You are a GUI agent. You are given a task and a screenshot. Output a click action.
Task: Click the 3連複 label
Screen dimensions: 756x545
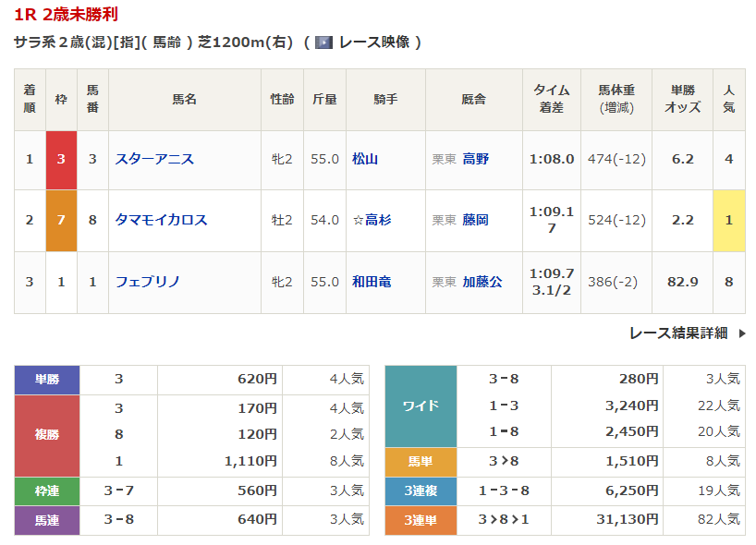(421, 491)
